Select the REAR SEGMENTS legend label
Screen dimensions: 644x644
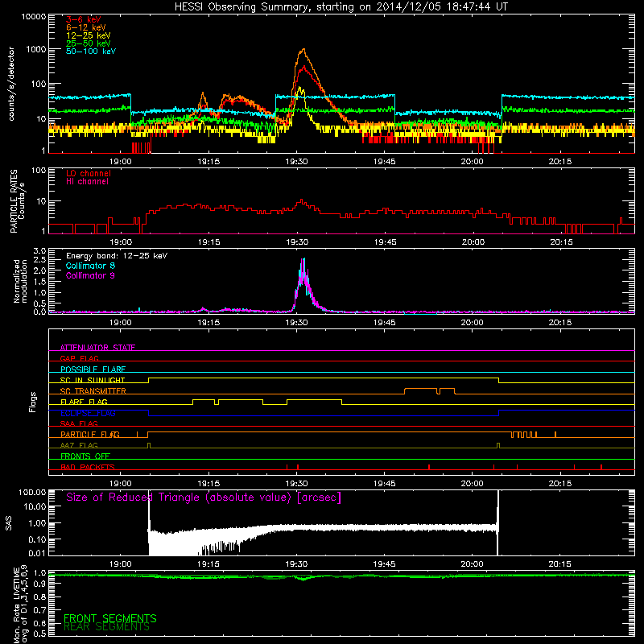107,627
